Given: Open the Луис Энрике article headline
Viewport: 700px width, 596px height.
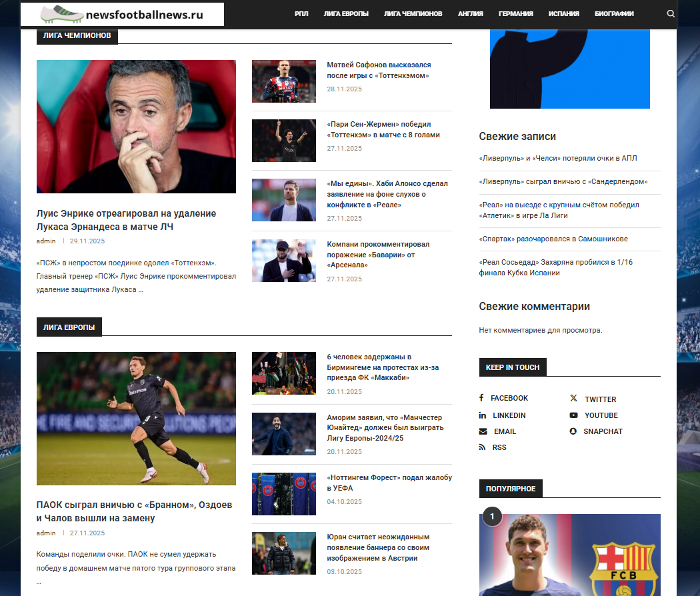Looking at the screenshot, I should click(x=127, y=220).
